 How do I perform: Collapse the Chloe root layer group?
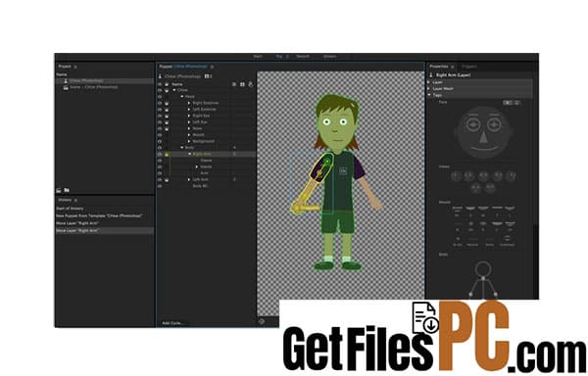[174, 91]
